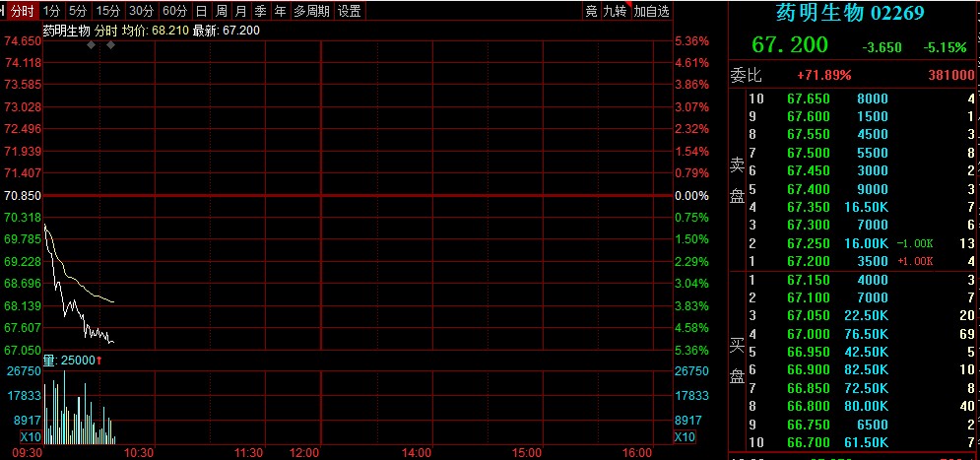Select buy level 7 price 66.850
Screen dimensions: 980x460
808,388
